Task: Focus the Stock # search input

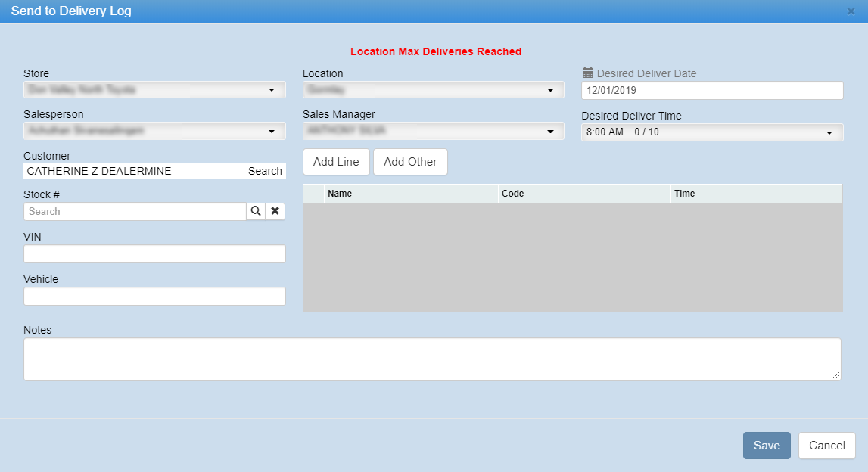Action: click(135, 212)
